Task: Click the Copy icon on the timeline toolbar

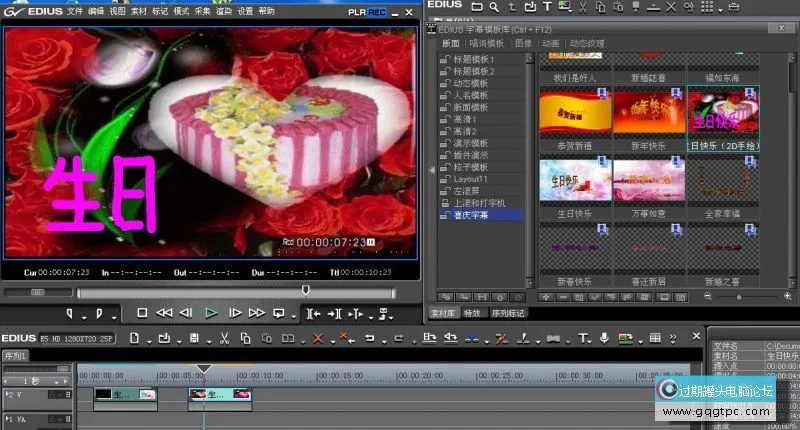Action: [x=245, y=338]
